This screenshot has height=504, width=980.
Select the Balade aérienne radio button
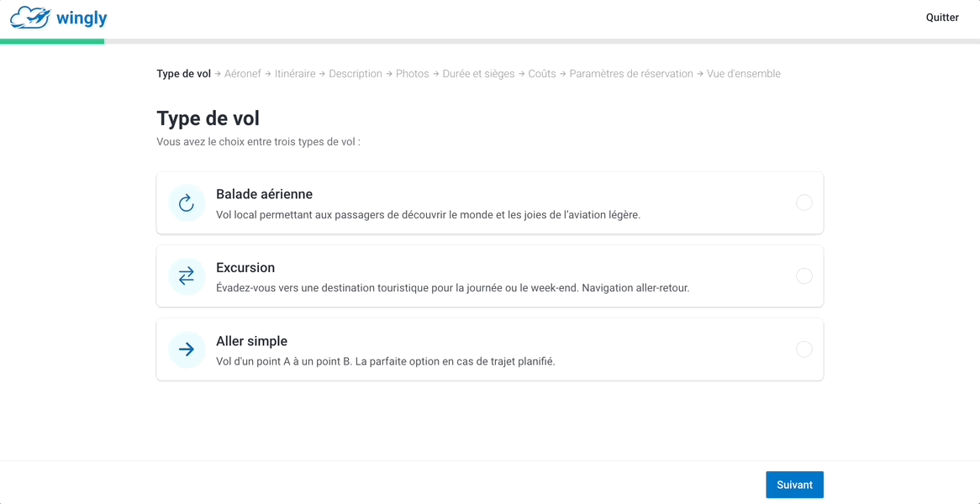pos(803,203)
